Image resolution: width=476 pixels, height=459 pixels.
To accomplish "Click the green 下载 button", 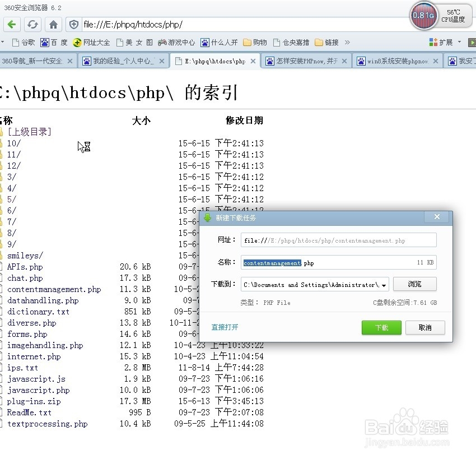I will click(381, 328).
